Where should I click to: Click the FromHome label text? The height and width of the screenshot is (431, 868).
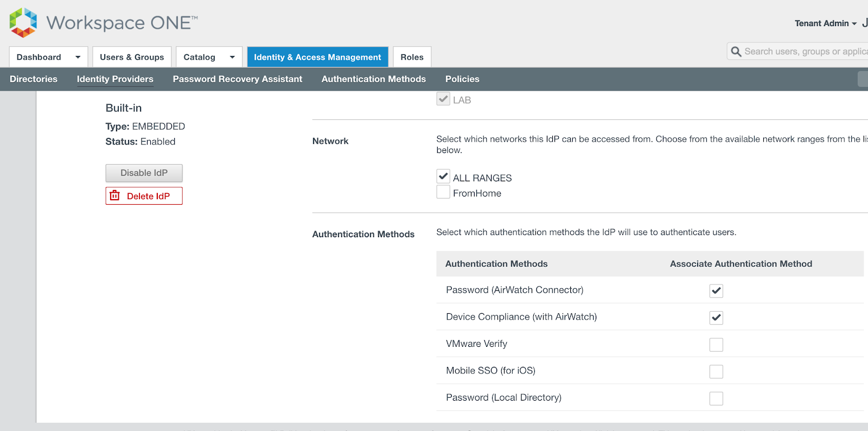[x=477, y=193]
